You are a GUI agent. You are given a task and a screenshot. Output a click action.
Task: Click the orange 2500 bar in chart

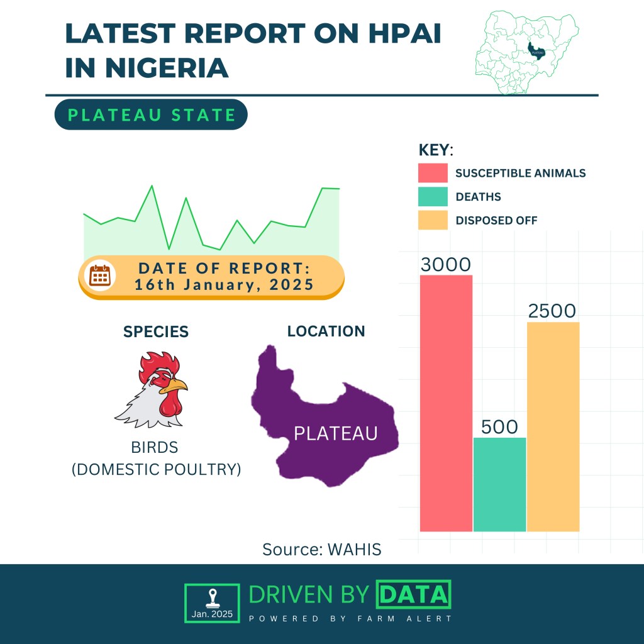[553, 426]
